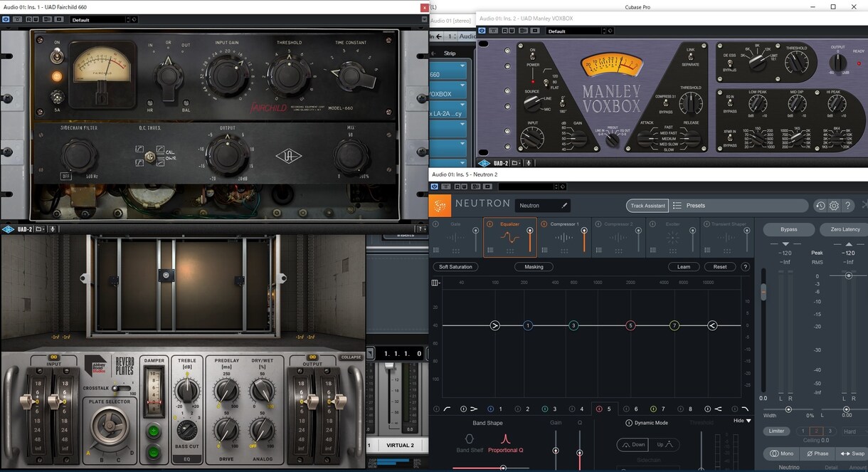This screenshot has width=868, height=472.
Task: Select EQ node 7 on the spectrum
Action: click(x=674, y=325)
